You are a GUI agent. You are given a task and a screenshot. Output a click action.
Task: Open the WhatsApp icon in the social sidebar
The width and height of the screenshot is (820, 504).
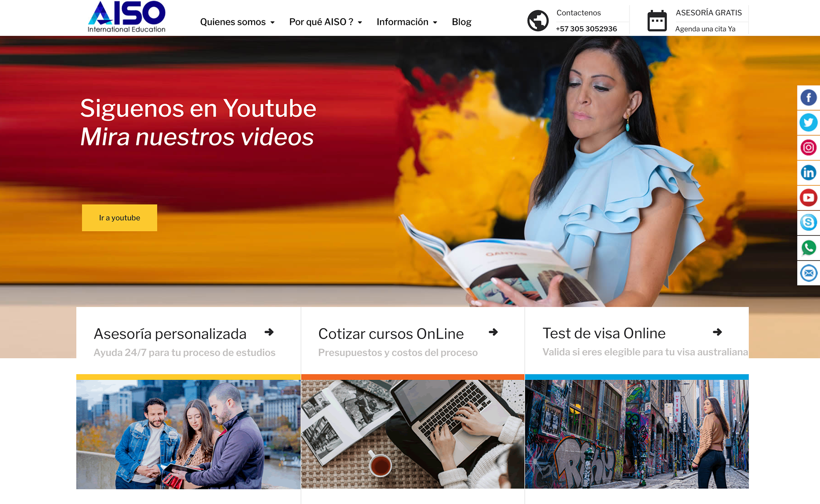point(808,248)
